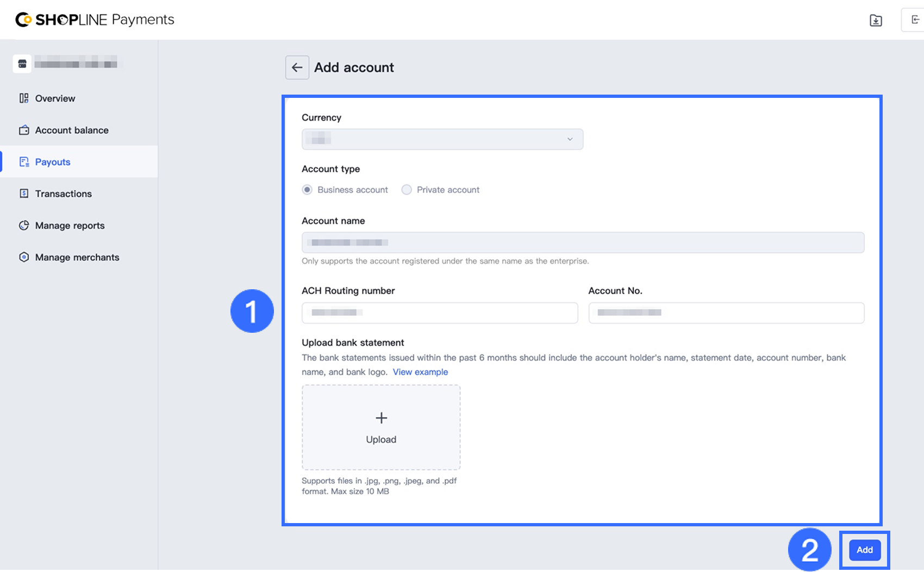Click the Manage merchants icon
The width and height of the screenshot is (924, 572).
(24, 257)
